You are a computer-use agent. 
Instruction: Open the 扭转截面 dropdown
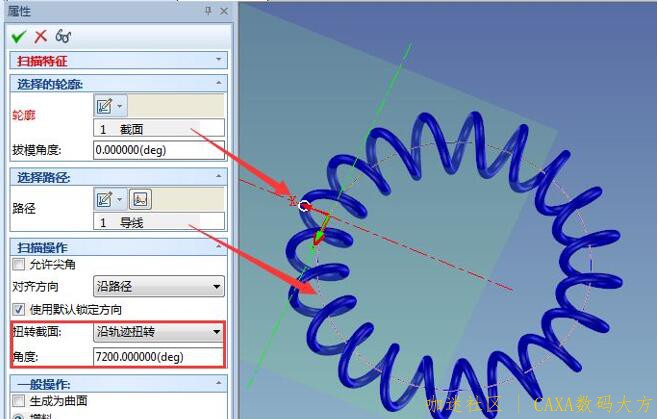tap(159, 332)
